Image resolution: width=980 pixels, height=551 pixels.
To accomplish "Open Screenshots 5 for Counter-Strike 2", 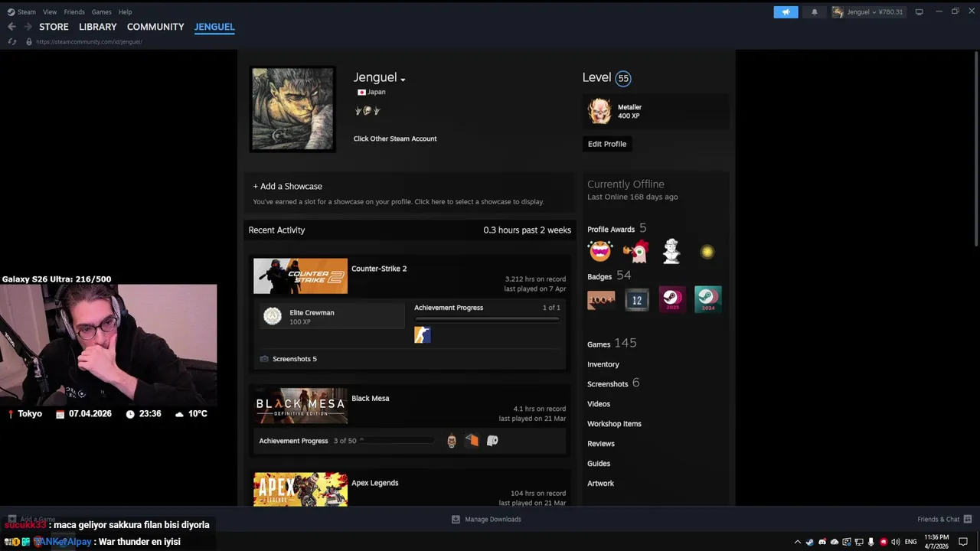I will click(295, 359).
